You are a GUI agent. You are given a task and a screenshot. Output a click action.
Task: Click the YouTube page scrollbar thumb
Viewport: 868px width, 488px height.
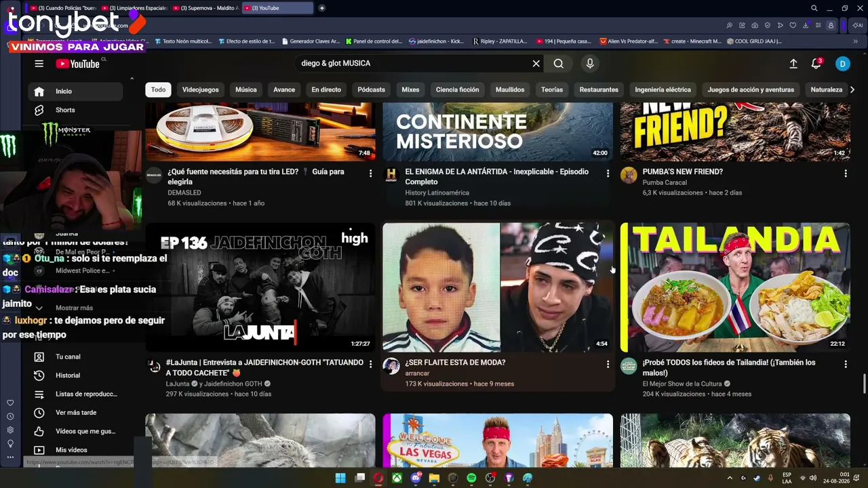point(864,383)
